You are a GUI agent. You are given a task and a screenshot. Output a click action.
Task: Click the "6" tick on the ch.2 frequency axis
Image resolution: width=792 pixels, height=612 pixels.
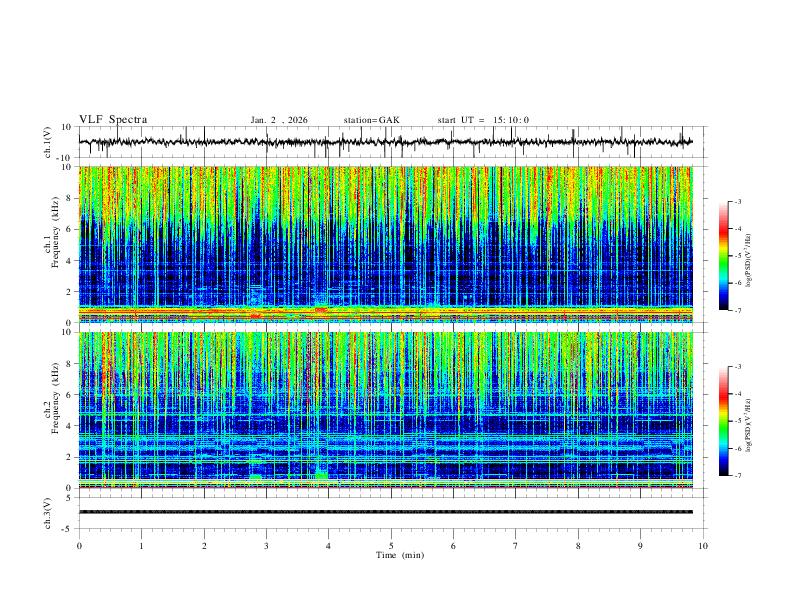tap(70, 395)
